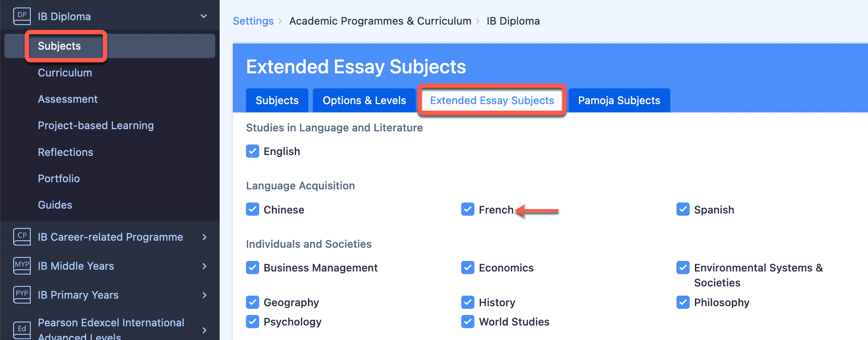Go to Settings breadcrumb link
The width and height of the screenshot is (868, 340).
coord(253,21)
